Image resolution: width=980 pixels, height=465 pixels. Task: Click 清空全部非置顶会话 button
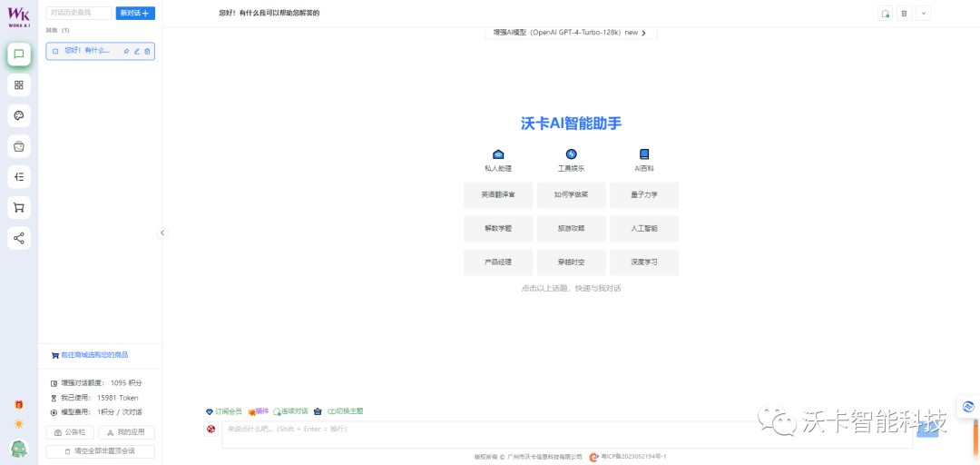click(x=100, y=451)
